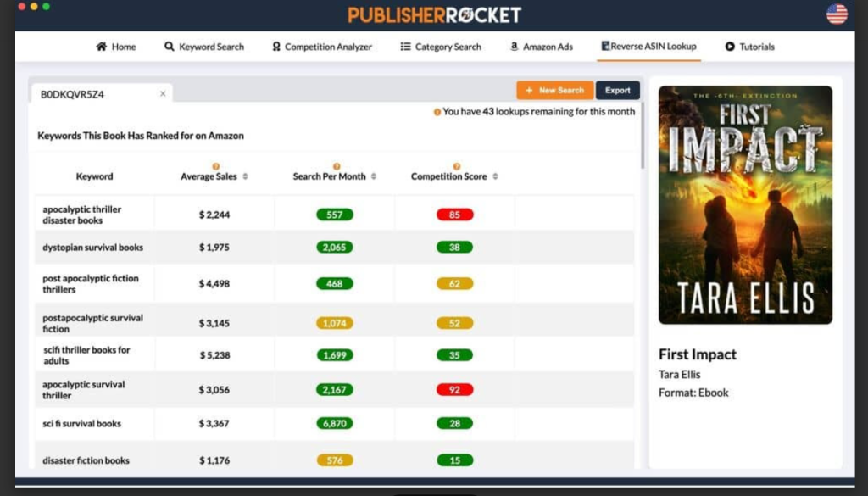
Task: Click the Amazon Ads logo icon
Action: coord(514,47)
